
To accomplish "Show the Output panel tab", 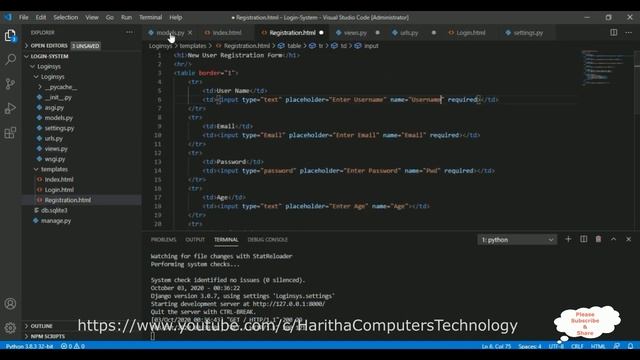I will 195,240.
